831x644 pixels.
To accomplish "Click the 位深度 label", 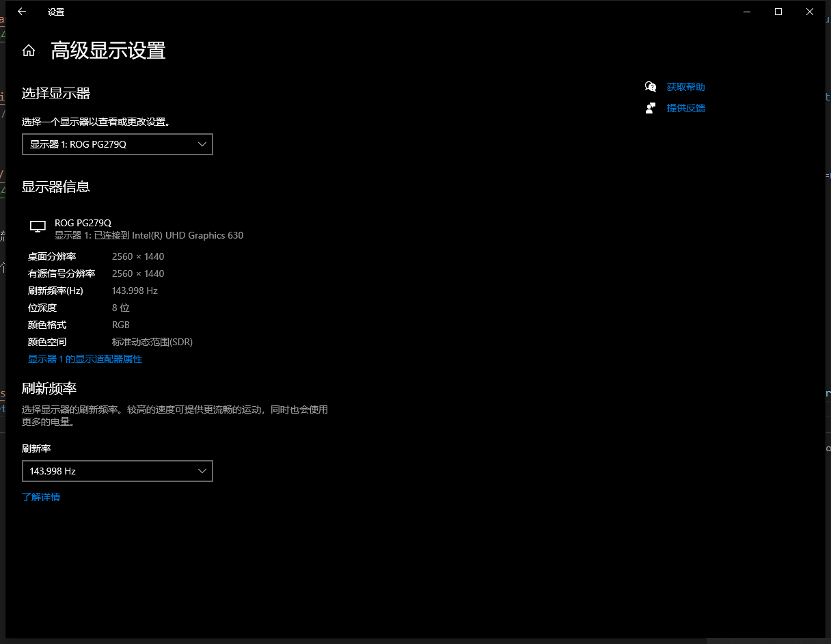I will [42, 308].
